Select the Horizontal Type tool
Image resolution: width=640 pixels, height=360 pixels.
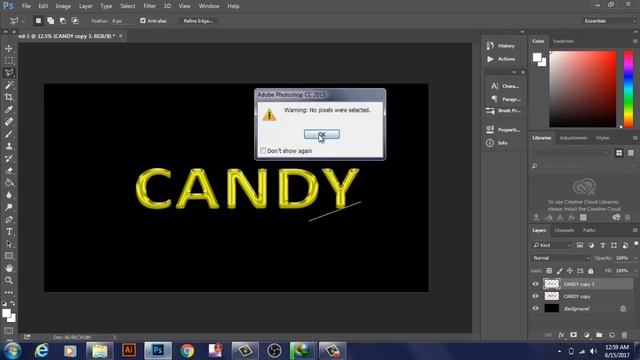click(9, 232)
